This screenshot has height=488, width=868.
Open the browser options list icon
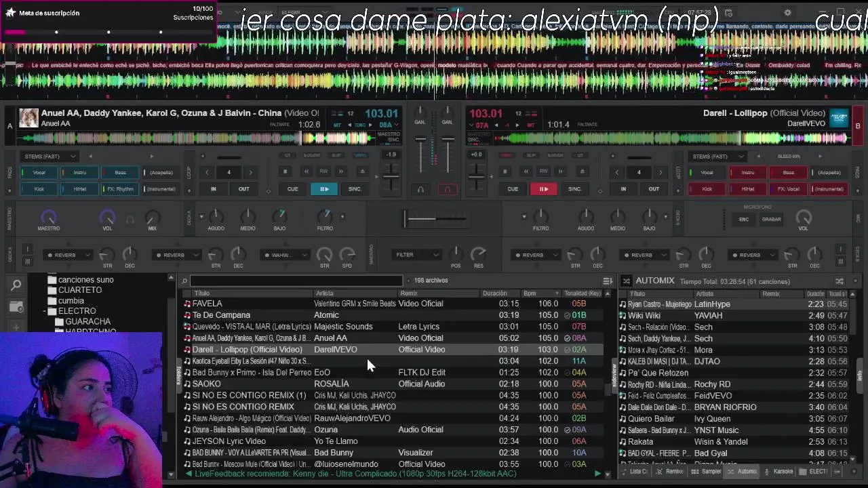608,281
